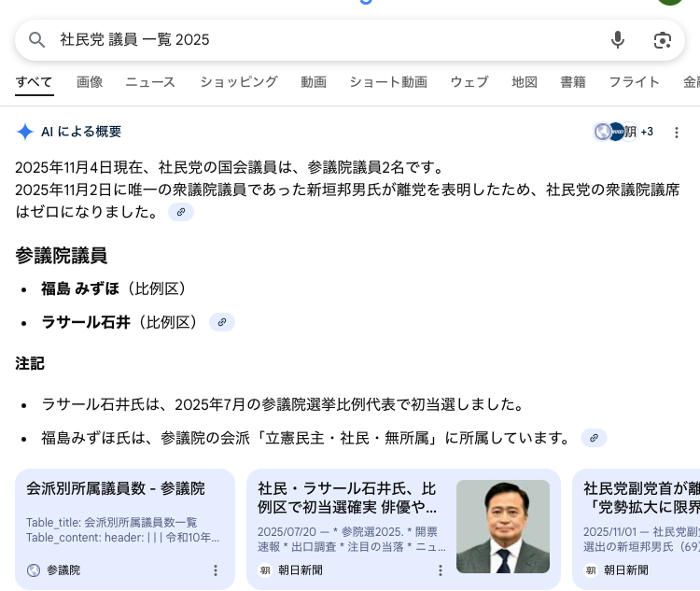Click the ラサール石井 article photo thumbnail
700x591 pixels.
click(x=502, y=527)
